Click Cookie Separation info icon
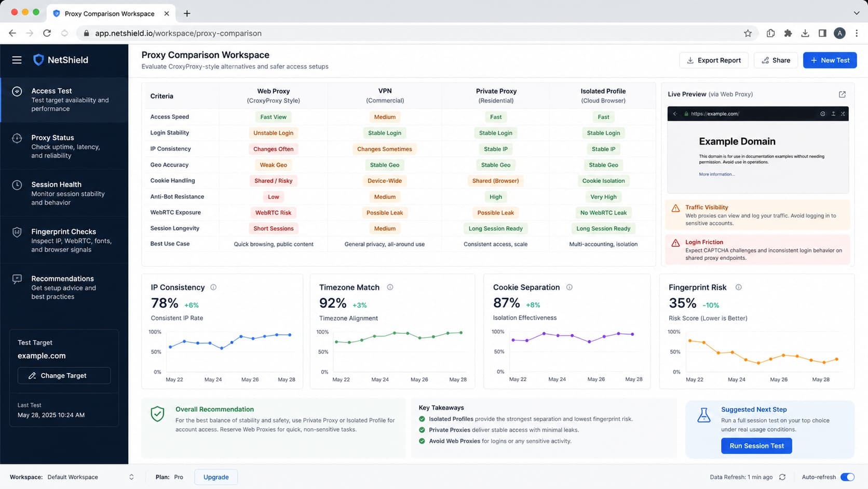Viewport: 868px width, 489px height. [x=569, y=287]
